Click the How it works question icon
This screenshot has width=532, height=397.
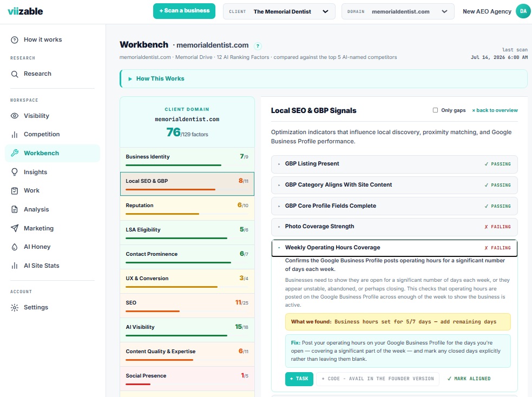coord(15,40)
